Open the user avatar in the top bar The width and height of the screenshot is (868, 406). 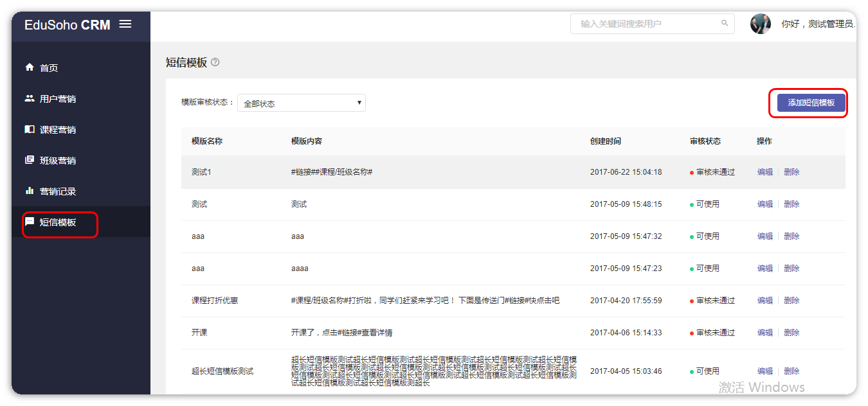(761, 24)
